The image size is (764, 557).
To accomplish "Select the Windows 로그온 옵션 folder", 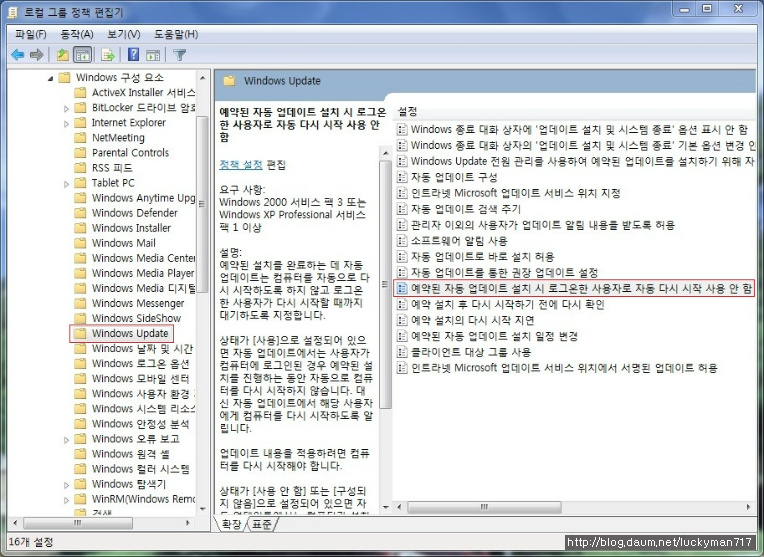I will pos(132,364).
